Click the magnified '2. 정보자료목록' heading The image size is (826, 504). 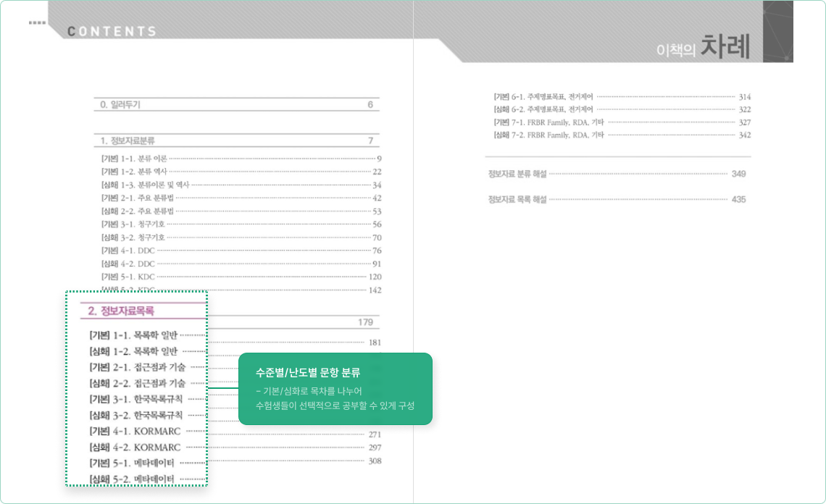pyautogui.click(x=121, y=311)
